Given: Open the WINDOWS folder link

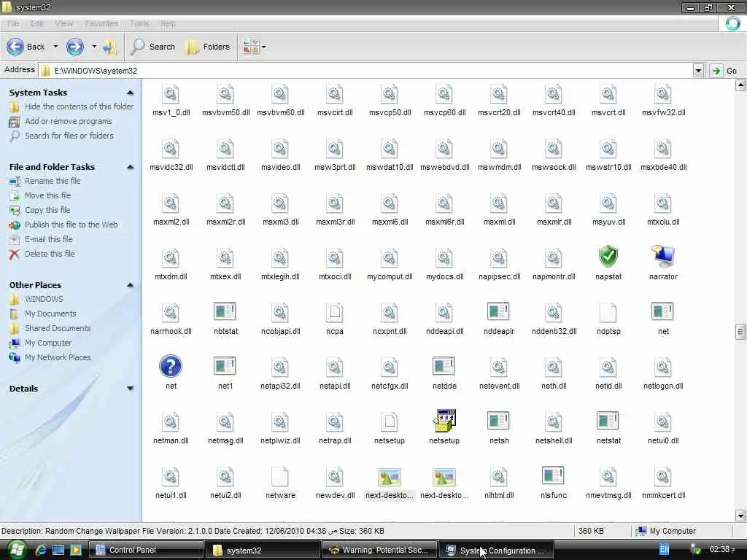Looking at the screenshot, I should [44, 299].
